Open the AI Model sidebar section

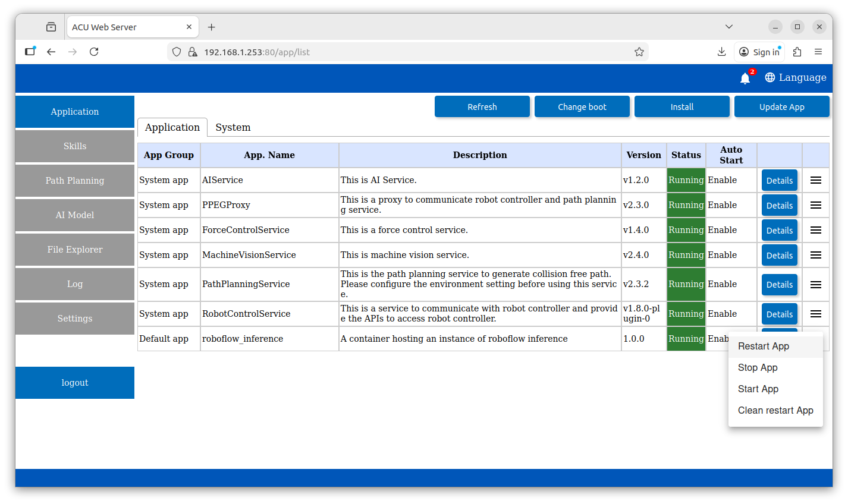pyautogui.click(x=75, y=215)
